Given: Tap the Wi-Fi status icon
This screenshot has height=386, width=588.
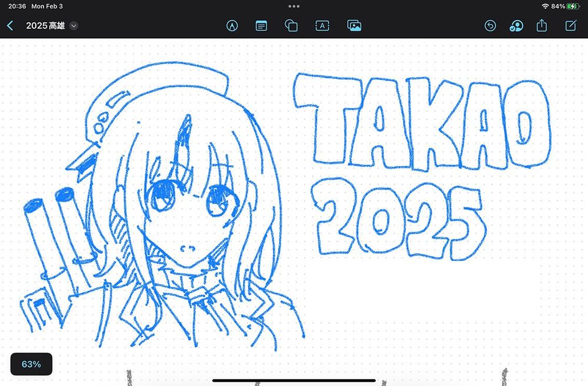Looking at the screenshot, I should point(545,6).
